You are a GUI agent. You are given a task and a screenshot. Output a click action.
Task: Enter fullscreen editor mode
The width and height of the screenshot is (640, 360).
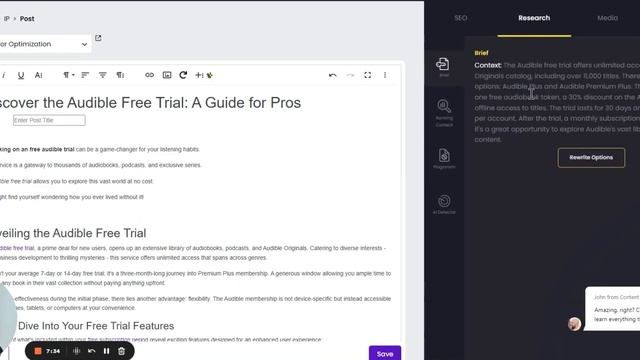[x=368, y=75]
